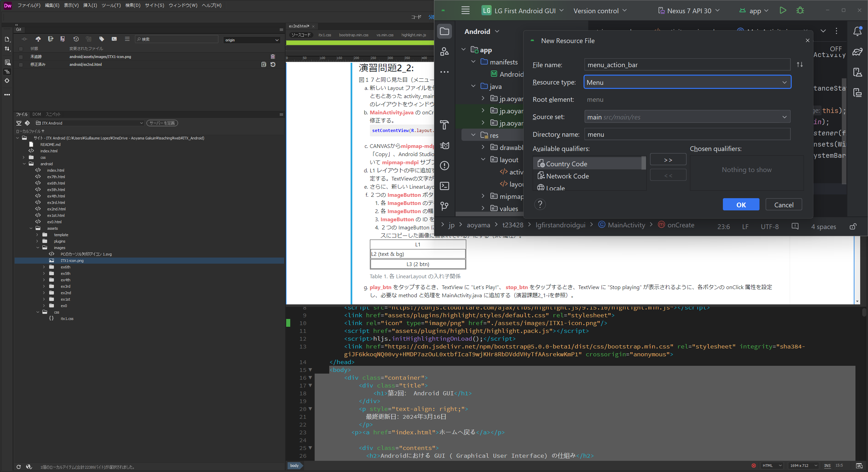This screenshot has width=868, height=472.
Task: Revert changes for ex2nd.html
Action: (273, 64)
